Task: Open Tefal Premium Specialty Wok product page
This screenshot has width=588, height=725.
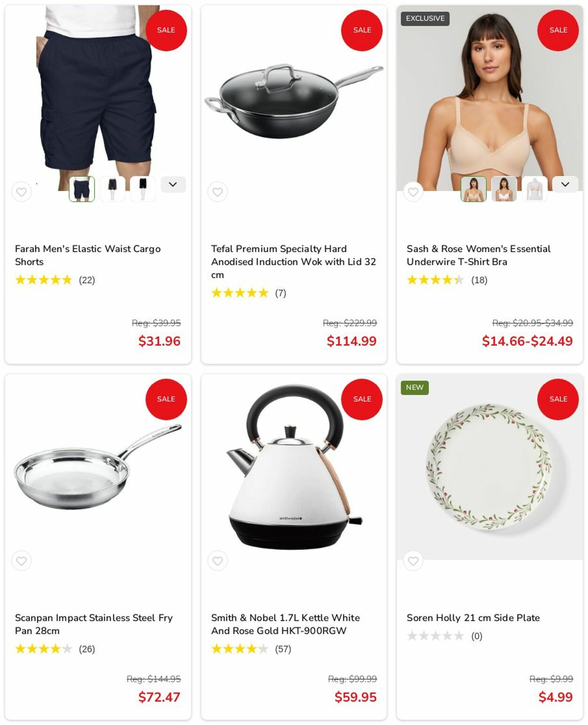Action: (x=293, y=262)
